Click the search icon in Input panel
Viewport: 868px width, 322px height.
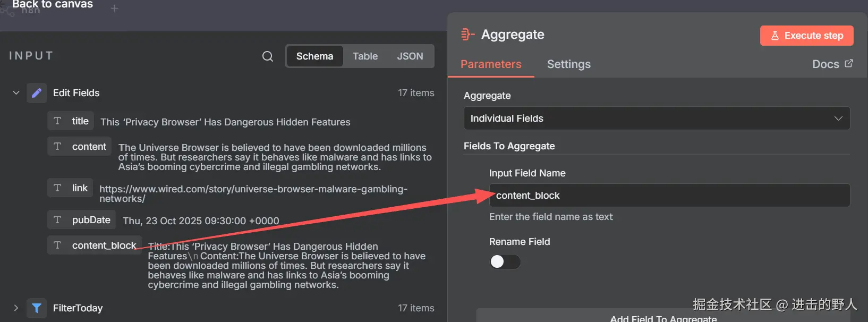click(x=268, y=56)
